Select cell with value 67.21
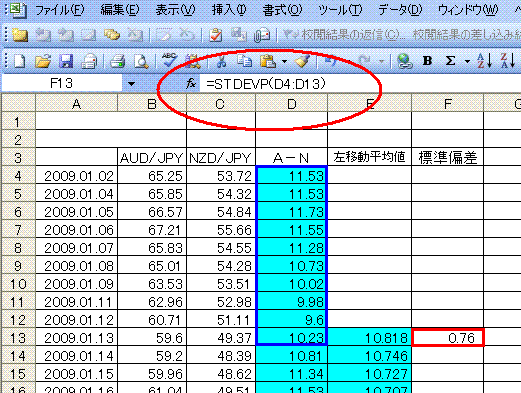Image resolution: width=521 pixels, height=393 pixels. point(152,230)
